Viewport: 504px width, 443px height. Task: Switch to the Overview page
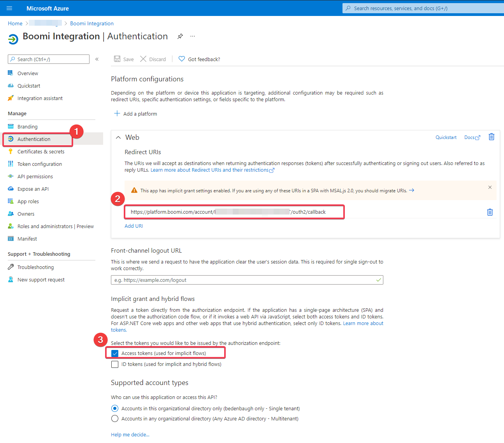click(27, 73)
